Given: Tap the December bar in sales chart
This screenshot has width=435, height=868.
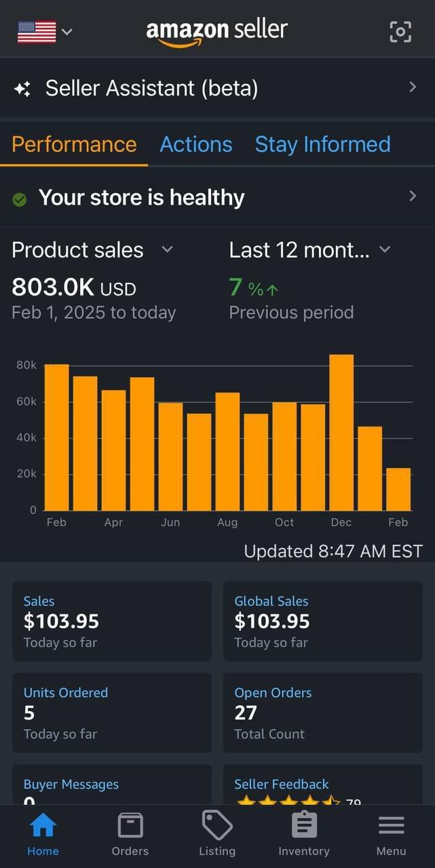Looking at the screenshot, I should click(x=341, y=433).
